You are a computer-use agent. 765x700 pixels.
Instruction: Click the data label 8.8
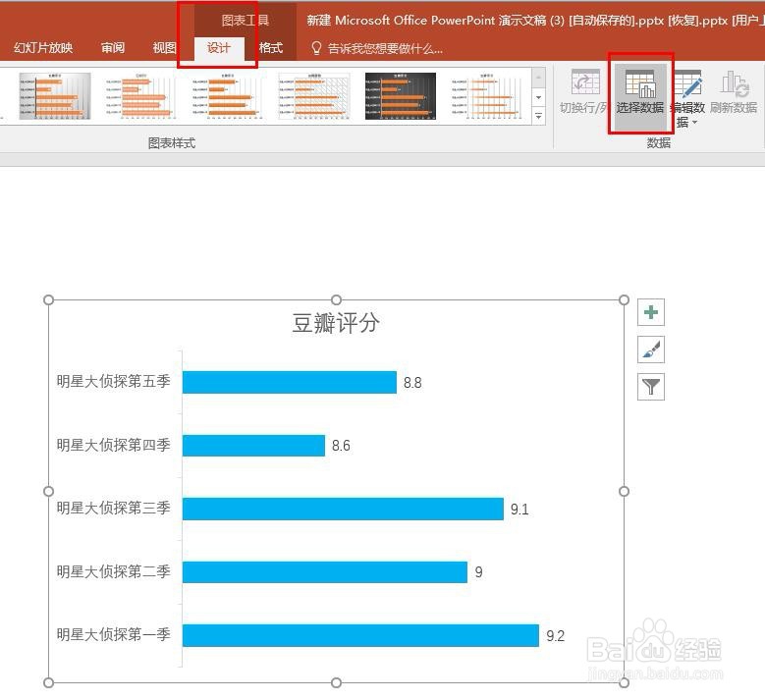(x=412, y=383)
